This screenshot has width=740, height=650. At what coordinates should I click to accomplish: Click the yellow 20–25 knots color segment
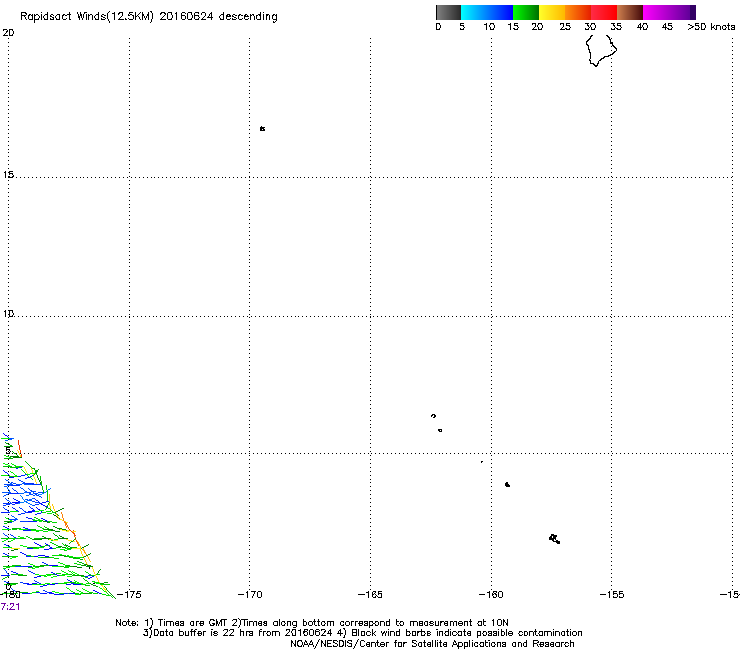click(x=552, y=12)
